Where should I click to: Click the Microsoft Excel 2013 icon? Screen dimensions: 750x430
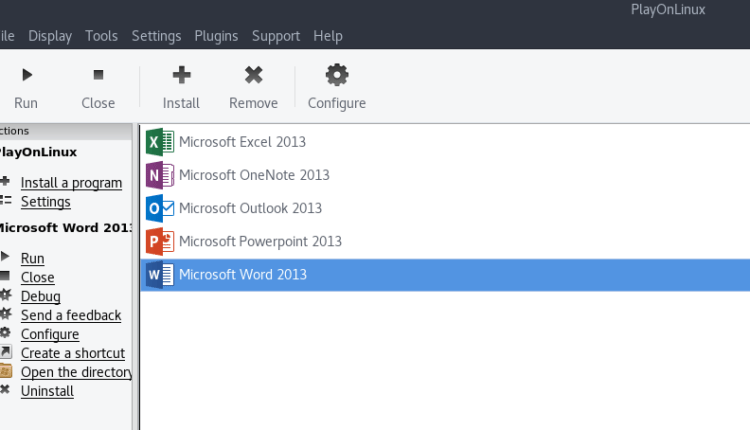click(160, 142)
